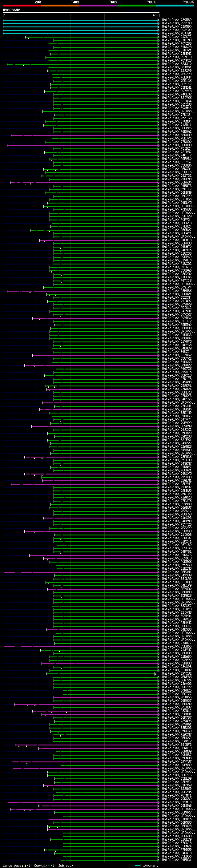Select label UniRef100_C9YYW7
The width and height of the screenshot is (197, 868).
177,761
